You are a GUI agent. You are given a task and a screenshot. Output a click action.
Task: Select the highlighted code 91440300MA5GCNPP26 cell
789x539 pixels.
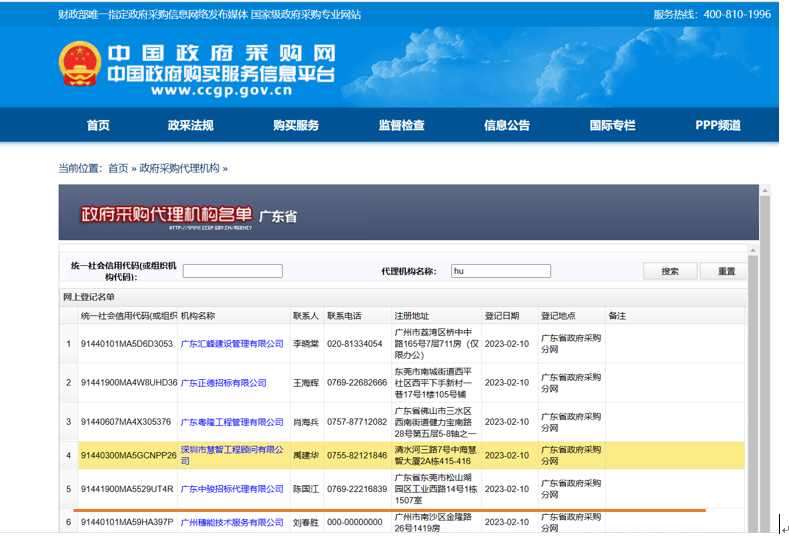128,455
